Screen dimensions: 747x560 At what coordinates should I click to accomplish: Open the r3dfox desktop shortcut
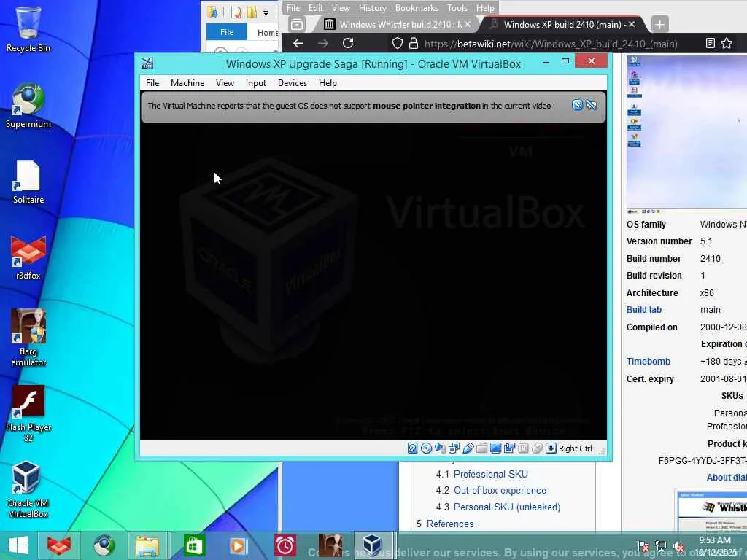28,257
